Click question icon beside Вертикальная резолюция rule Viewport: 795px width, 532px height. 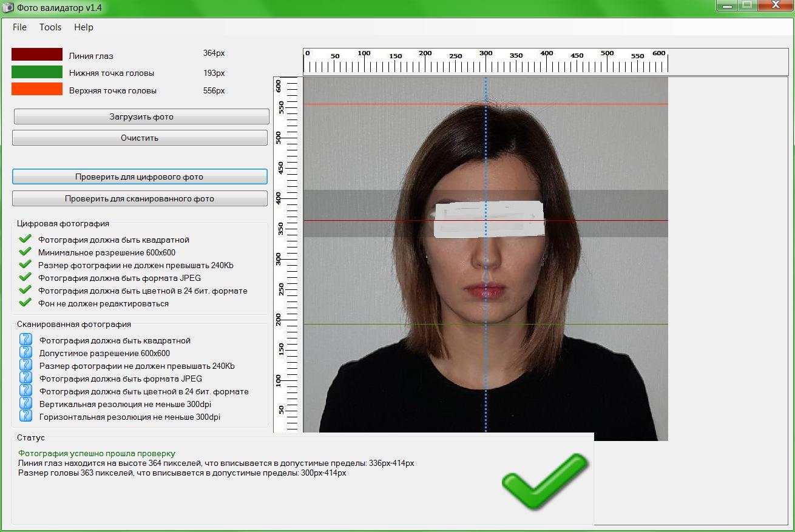click(x=25, y=403)
